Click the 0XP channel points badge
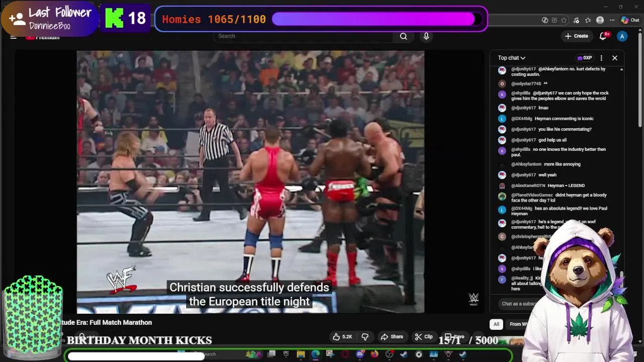Viewport: 644px width, 362px height. (585, 58)
